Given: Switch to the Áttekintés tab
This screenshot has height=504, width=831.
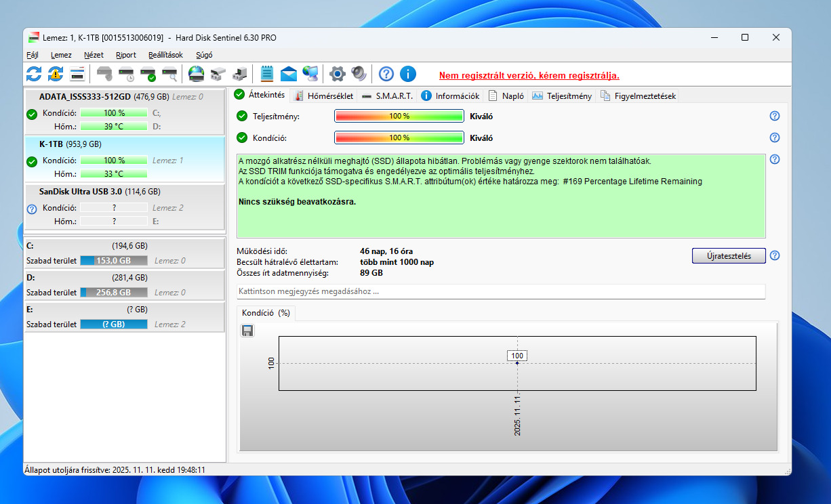Looking at the screenshot, I should [260, 95].
